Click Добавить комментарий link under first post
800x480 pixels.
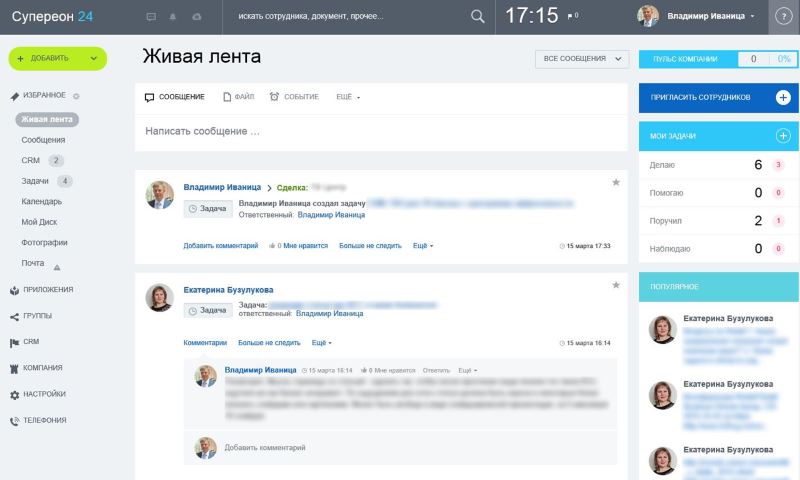pos(221,246)
